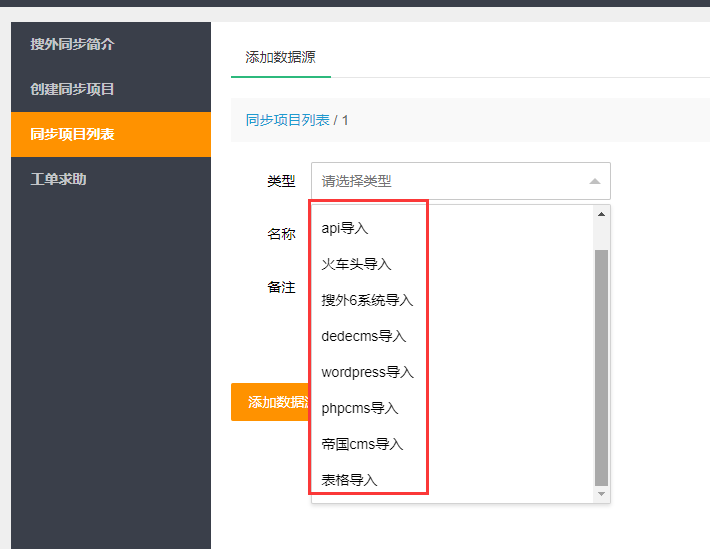Go to 创建同步项目 in the sidebar
This screenshot has width=710, height=549.
tap(72, 89)
